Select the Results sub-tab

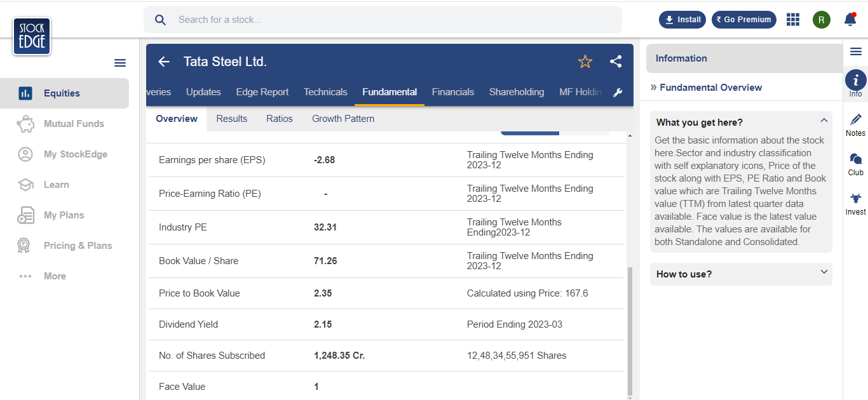(232, 119)
